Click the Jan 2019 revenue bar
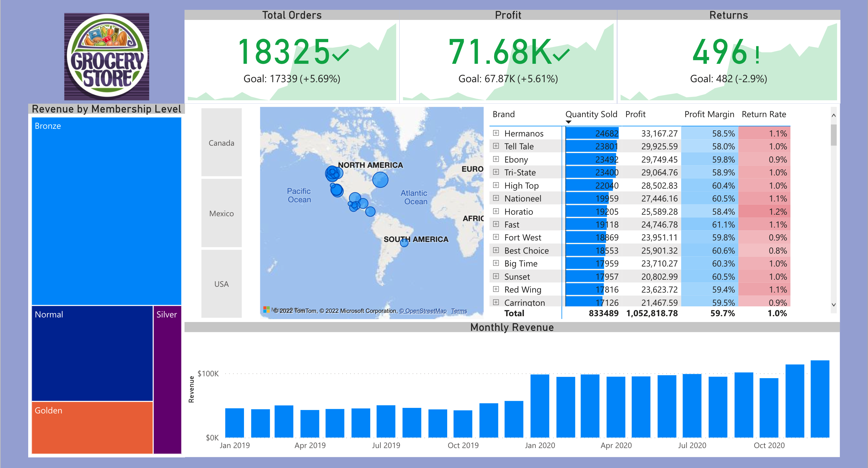Screen dimensions: 868x468 [234, 423]
